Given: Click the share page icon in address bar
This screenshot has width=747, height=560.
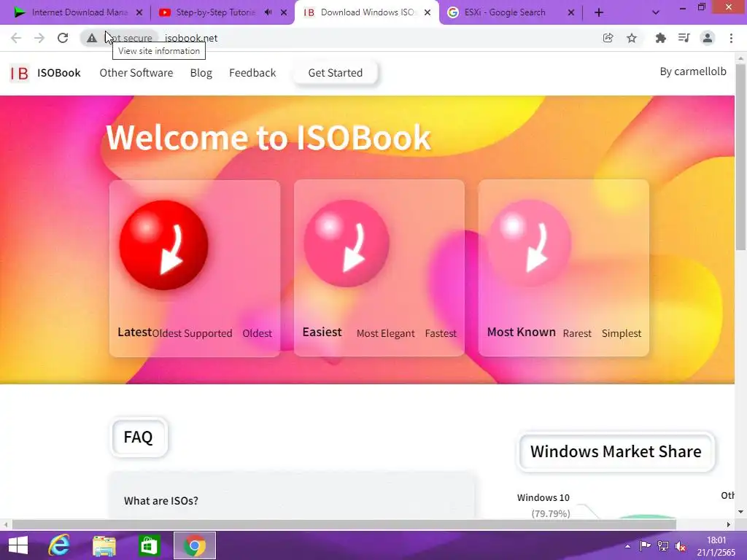Looking at the screenshot, I should (608, 38).
